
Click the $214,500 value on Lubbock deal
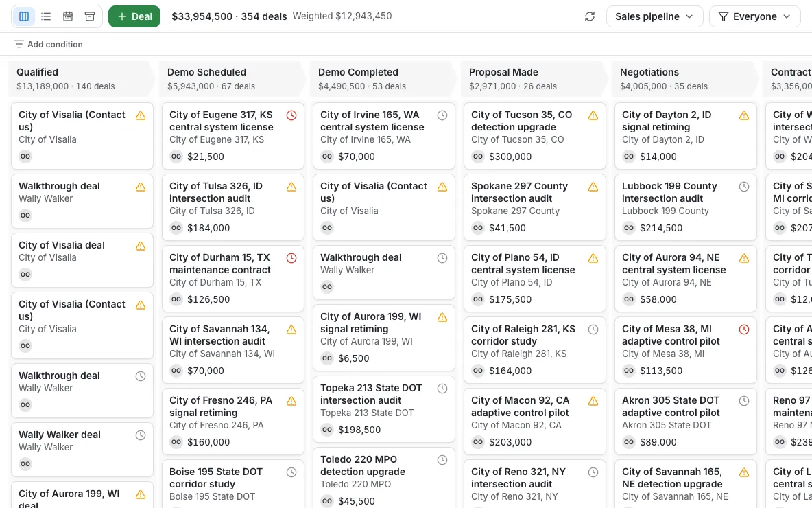[661, 228]
